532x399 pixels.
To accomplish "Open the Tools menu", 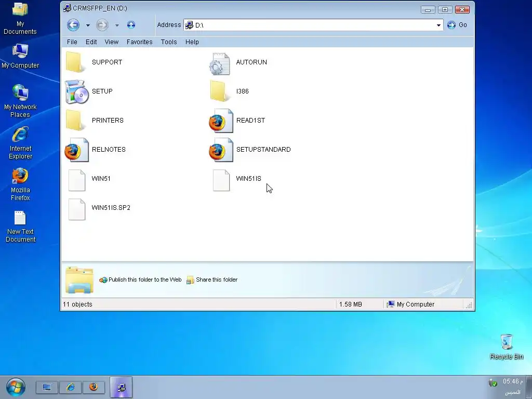I will (x=169, y=42).
